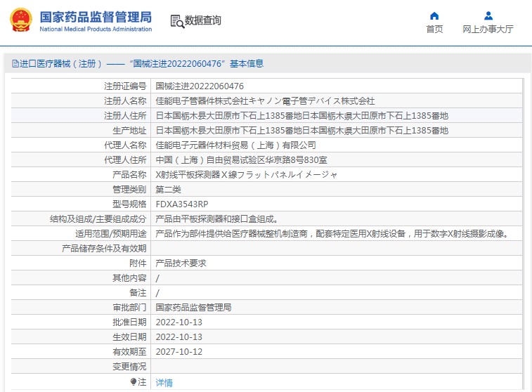Click the 结构及组成/主要组成成分 label
The image size is (532, 392).
tap(98, 218)
